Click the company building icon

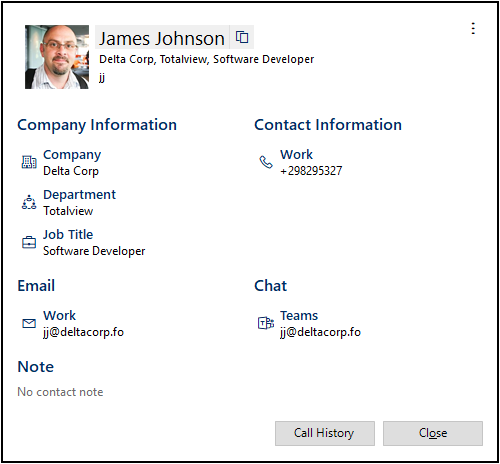(29, 162)
